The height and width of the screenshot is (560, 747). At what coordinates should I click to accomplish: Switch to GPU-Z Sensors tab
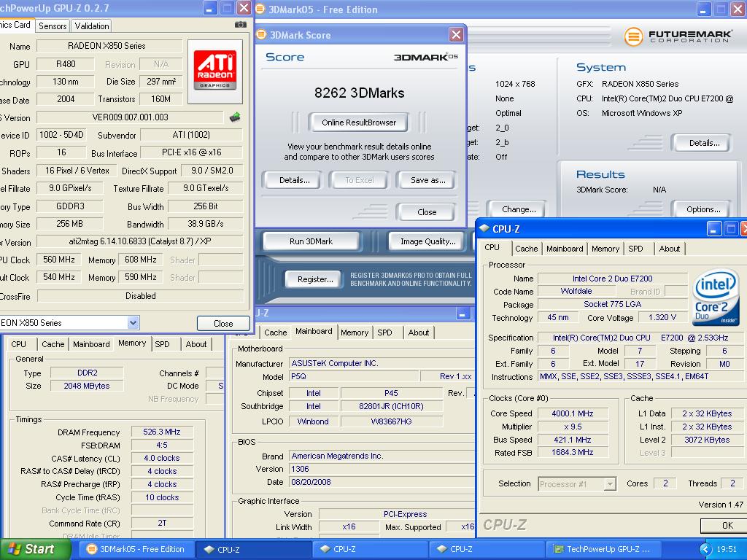point(53,26)
